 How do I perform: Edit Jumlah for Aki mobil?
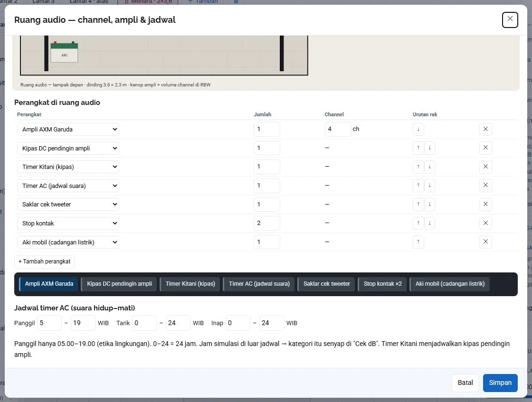[266, 242]
